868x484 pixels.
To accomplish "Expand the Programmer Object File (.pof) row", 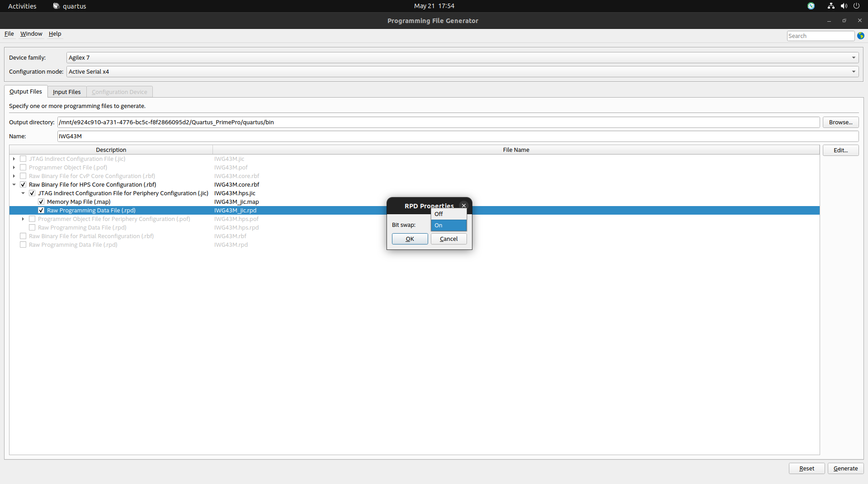I will [14, 167].
